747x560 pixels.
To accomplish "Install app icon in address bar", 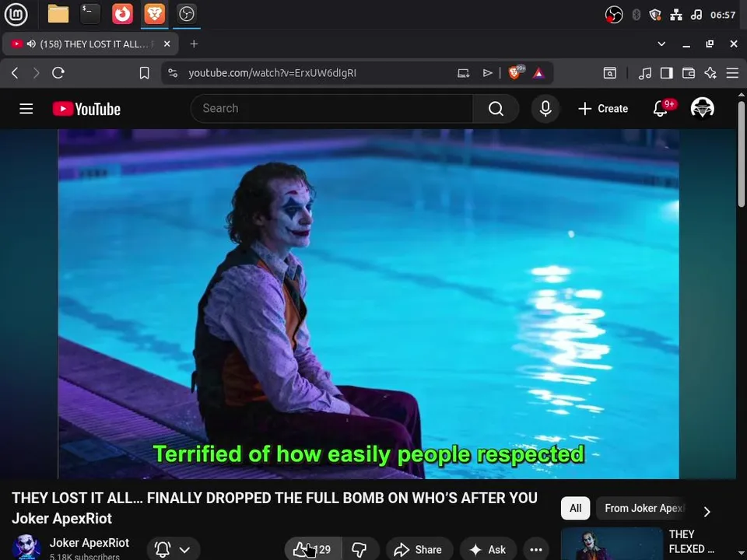I will point(464,73).
